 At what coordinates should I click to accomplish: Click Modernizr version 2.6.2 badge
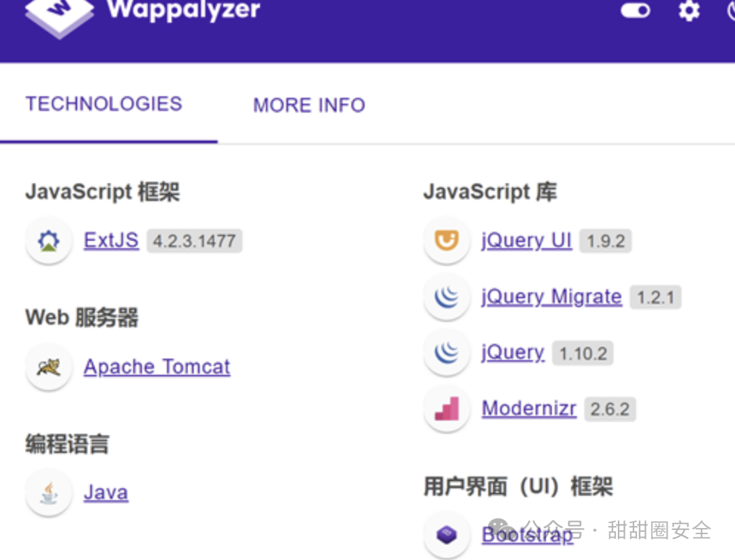(609, 409)
